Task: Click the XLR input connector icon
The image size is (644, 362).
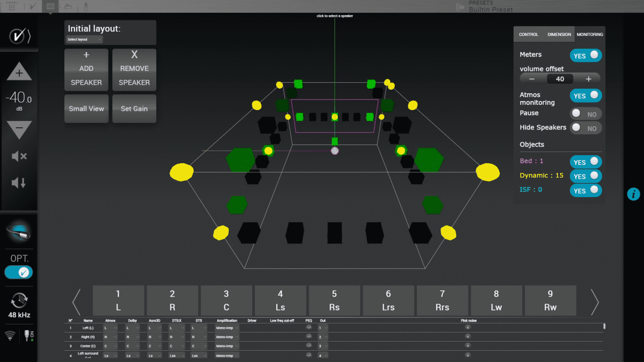Action: coord(19,231)
